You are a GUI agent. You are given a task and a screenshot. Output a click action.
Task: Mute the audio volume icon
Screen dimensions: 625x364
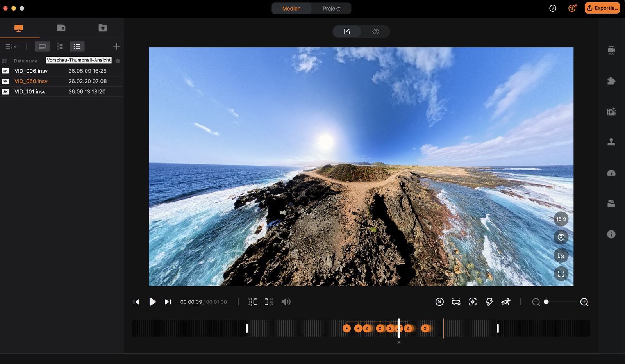pyautogui.click(x=286, y=302)
